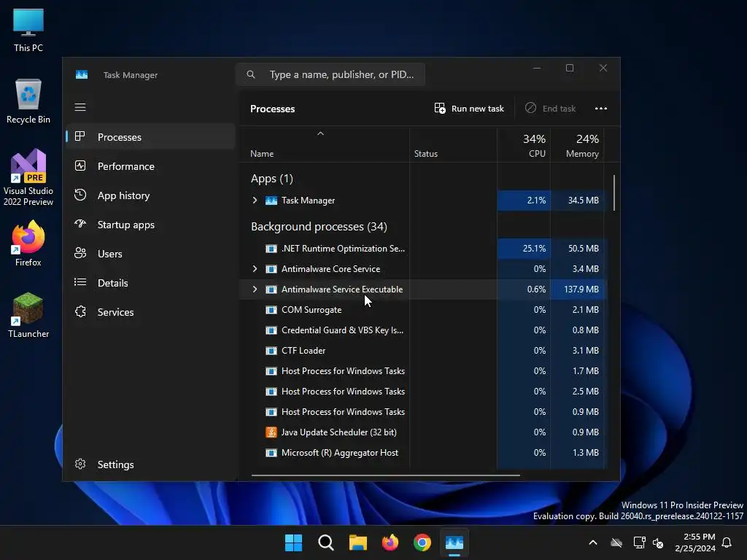Screen dimensions: 747x560
Task: Click the Run new task icon
Action: [x=440, y=108]
